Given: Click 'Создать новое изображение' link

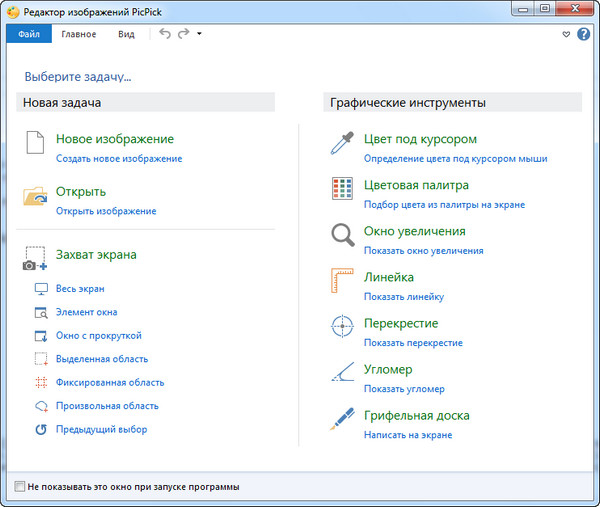Looking at the screenshot, I should [x=119, y=158].
